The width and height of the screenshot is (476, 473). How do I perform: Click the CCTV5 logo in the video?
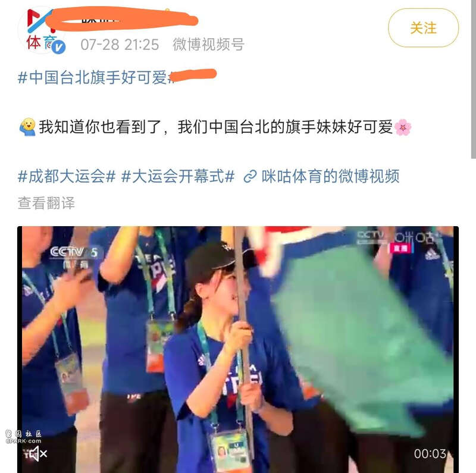(x=76, y=257)
